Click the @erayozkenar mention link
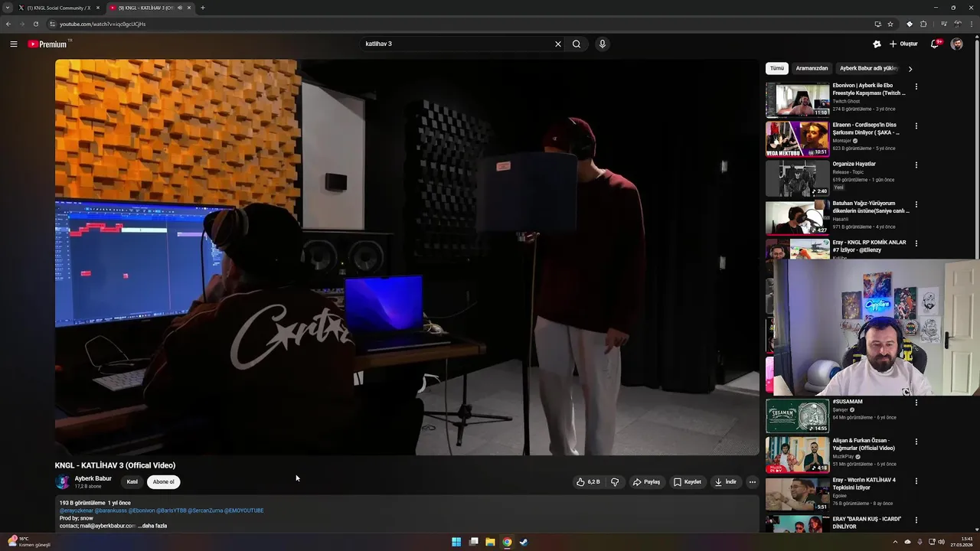The height and width of the screenshot is (551, 980). [x=76, y=510]
